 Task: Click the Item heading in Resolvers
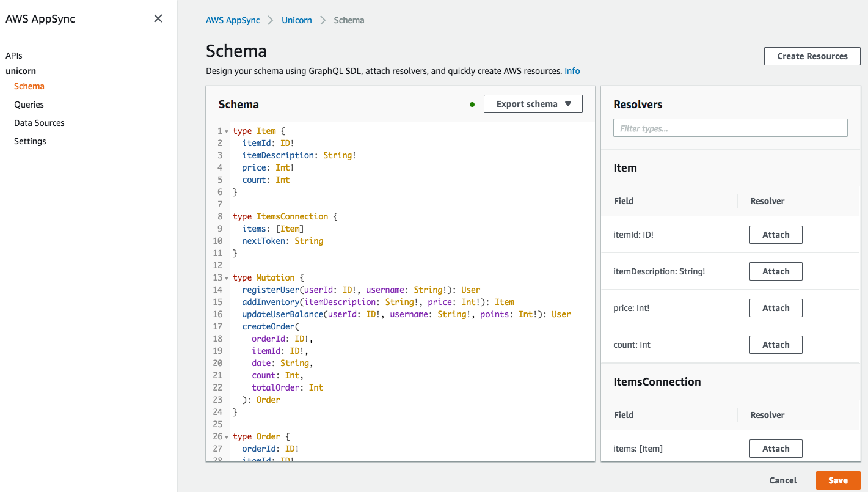625,168
